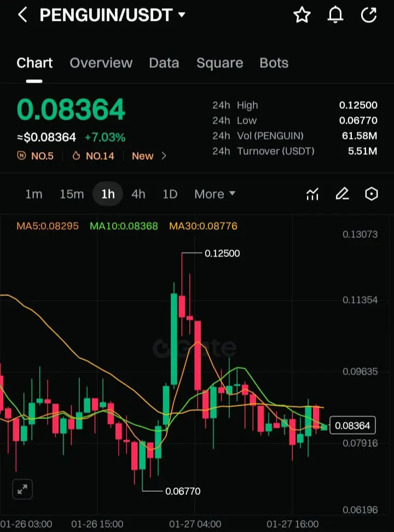Tap the 24h Vol value 61.58M
Image resolution: width=394 pixels, height=532 pixels.
pos(360,136)
